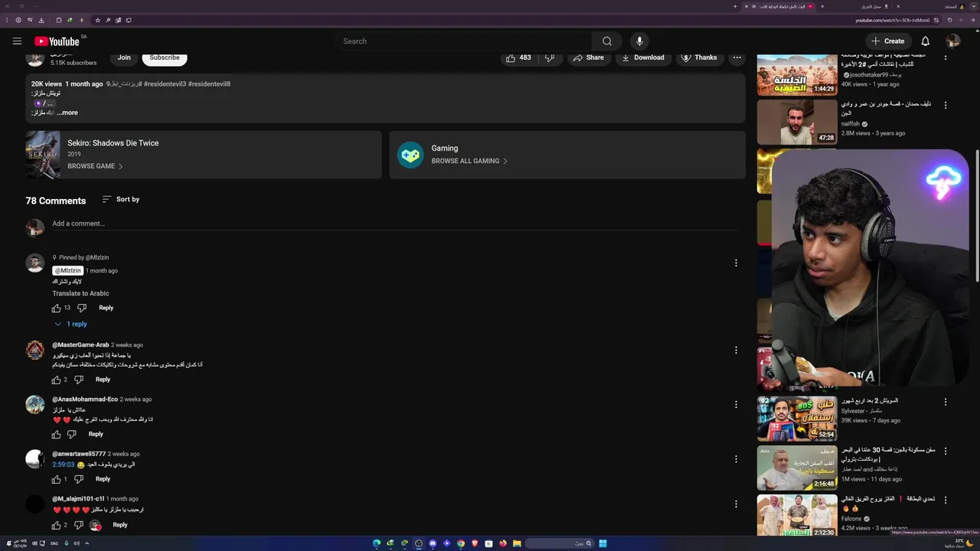Download the video
The width and height of the screenshot is (980, 551).
(642, 57)
